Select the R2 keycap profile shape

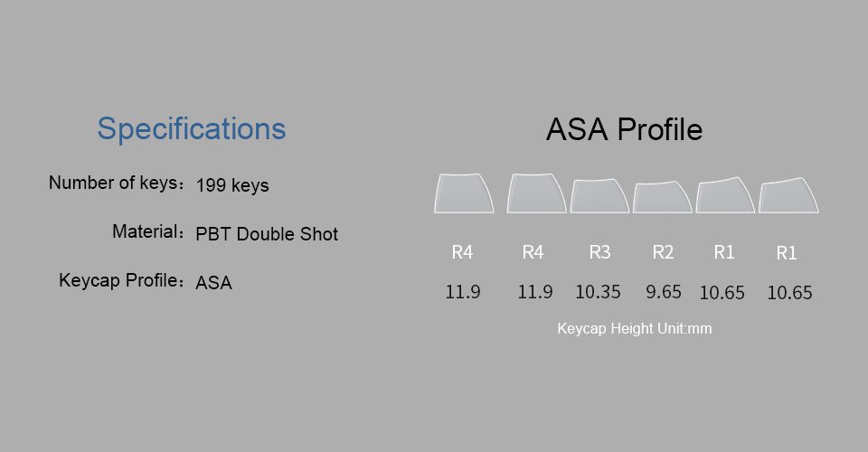coord(663,197)
